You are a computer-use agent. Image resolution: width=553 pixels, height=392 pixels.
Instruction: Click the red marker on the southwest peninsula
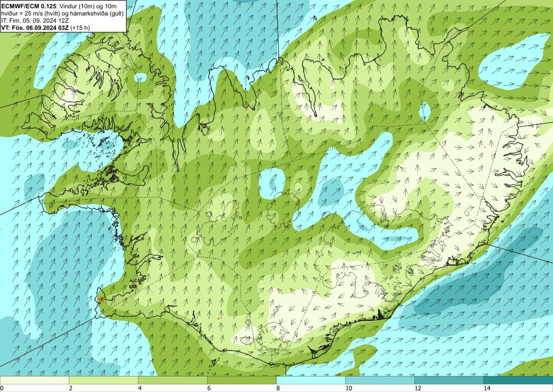(101, 299)
